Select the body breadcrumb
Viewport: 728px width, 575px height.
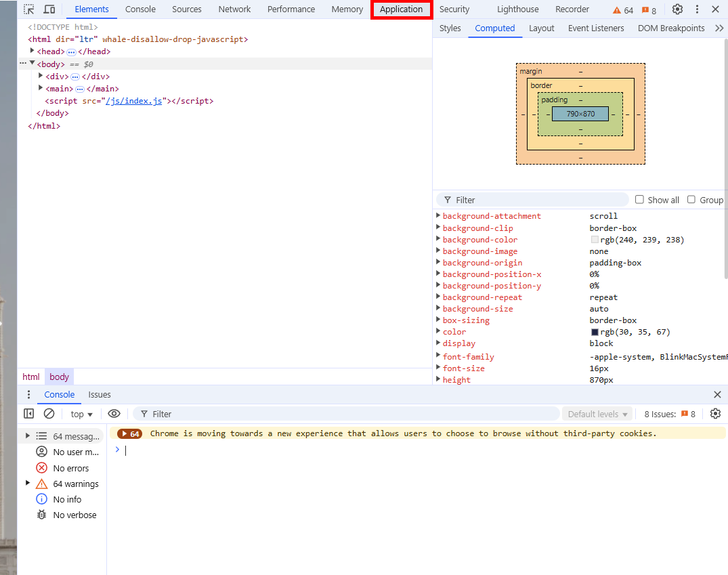[x=59, y=377]
